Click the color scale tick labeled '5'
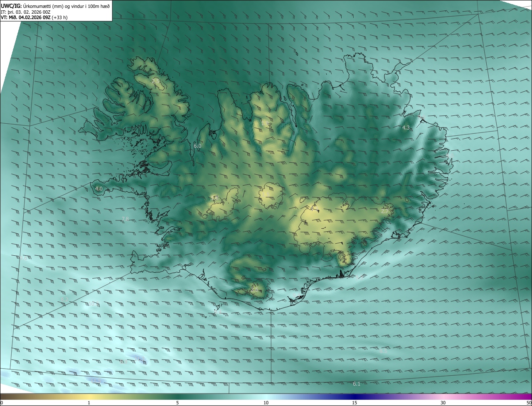 coord(177,403)
